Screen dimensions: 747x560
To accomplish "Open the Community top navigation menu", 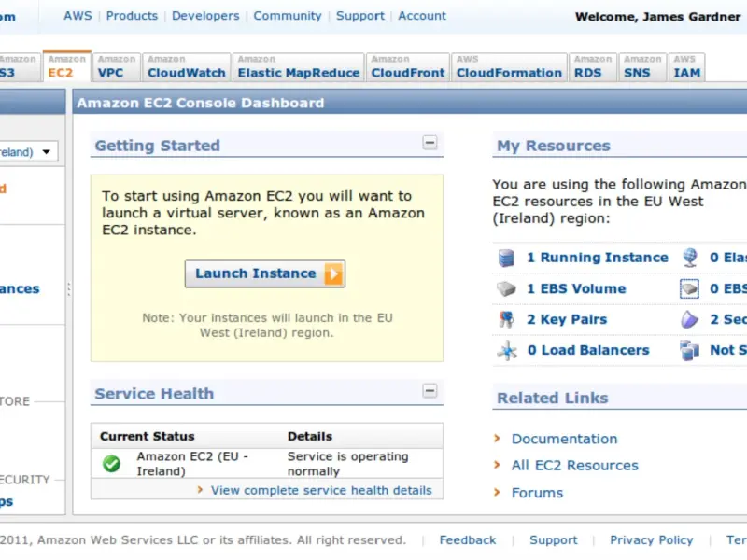I will (288, 16).
